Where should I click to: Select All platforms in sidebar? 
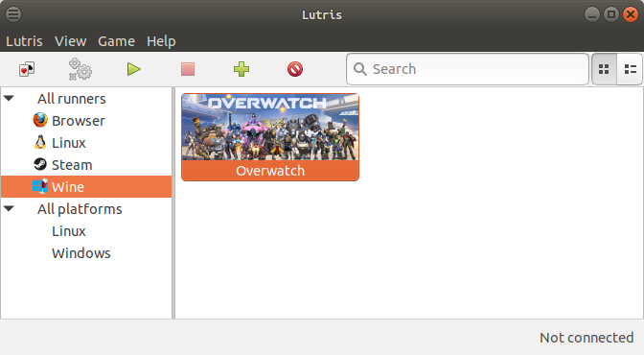(x=80, y=209)
